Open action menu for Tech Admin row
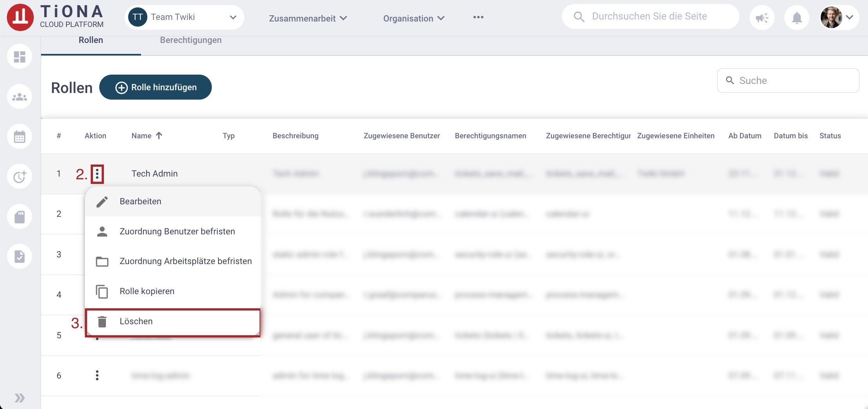Viewport: 868px width, 409px height. [x=97, y=174]
